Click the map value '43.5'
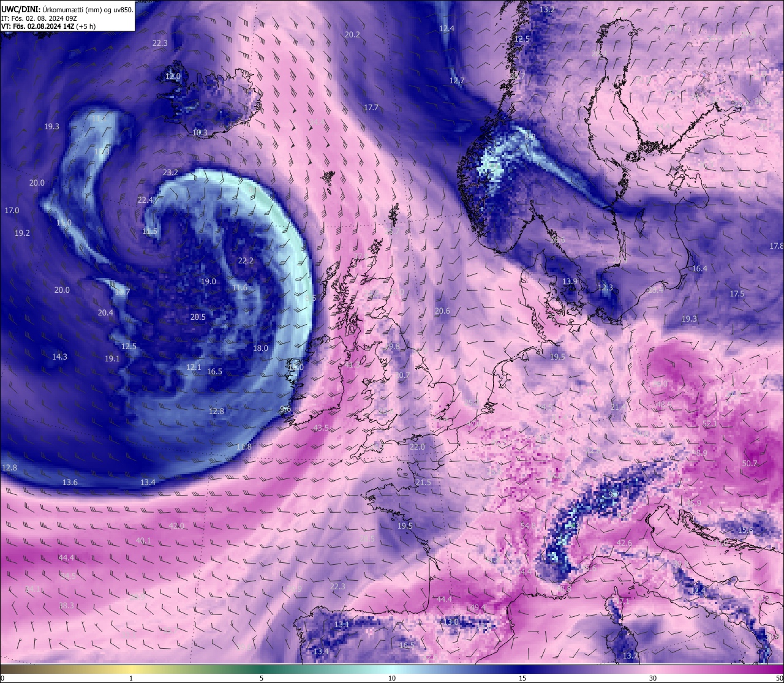The height and width of the screenshot is (683, 784). pyautogui.click(x=321, y=428)
